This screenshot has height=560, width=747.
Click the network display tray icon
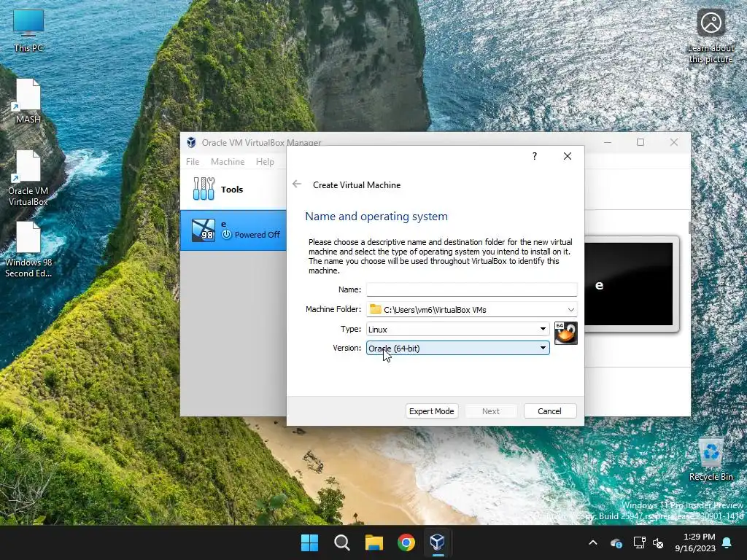point(639,542)
